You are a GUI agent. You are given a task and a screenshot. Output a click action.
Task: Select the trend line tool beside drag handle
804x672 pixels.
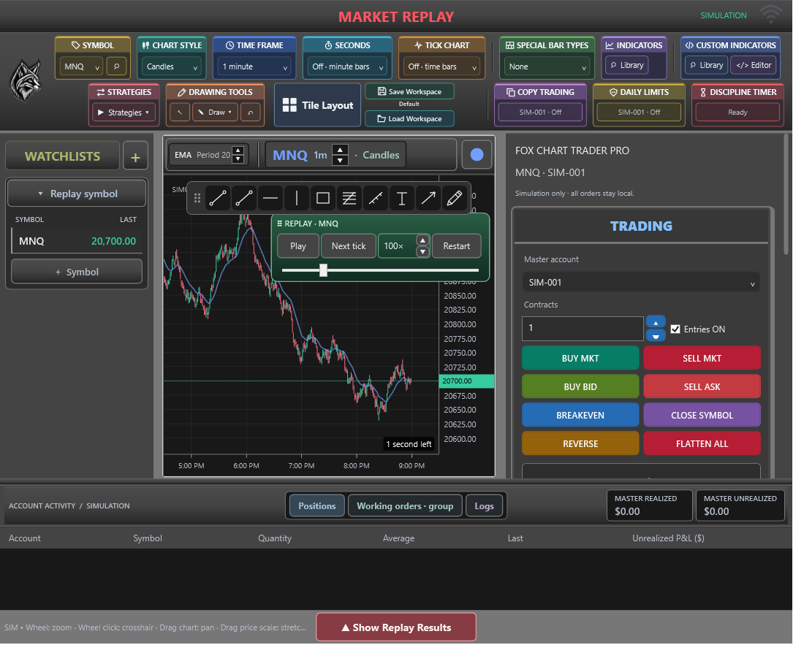(x=218, y=199)
